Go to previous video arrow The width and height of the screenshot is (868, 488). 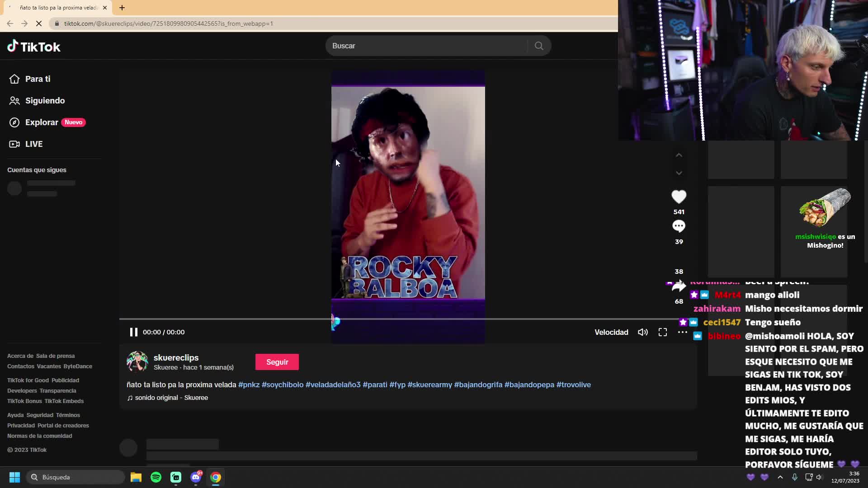(x=679, y=155)
